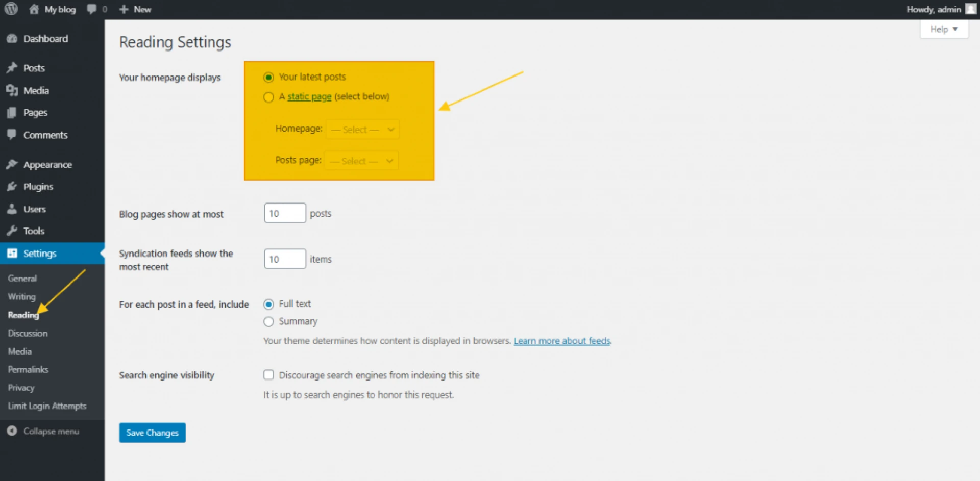Choose Summary feed option
Viewport: 980px width, 481px height.
point(268,321)
